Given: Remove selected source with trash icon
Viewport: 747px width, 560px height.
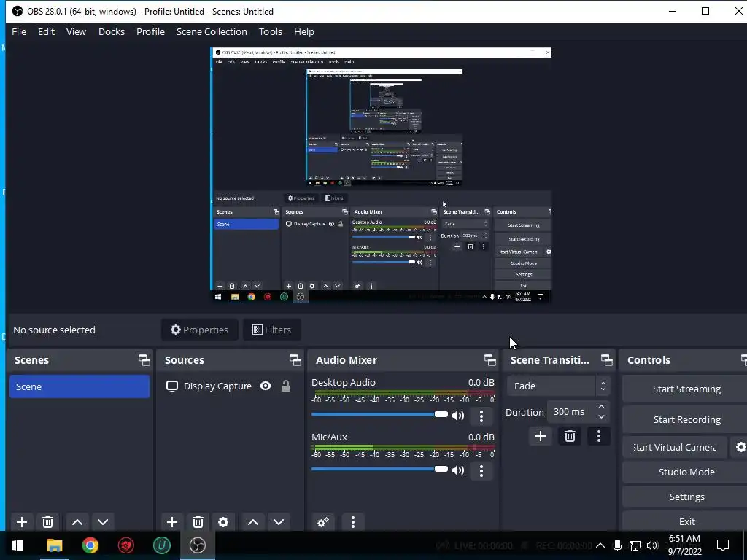Looking at the screenshot, I should (x=198, y=522).
